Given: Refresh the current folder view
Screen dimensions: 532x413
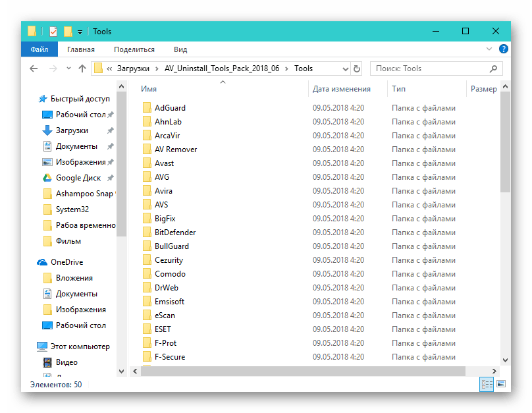Looking at the screenshot, I should click(357, 69).
